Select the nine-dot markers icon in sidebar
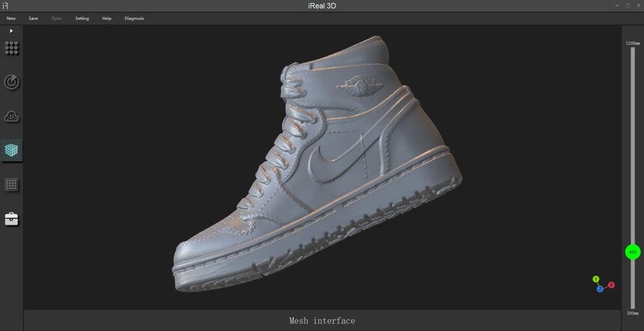This screenshot has height=331, width=644. (11, 48)
